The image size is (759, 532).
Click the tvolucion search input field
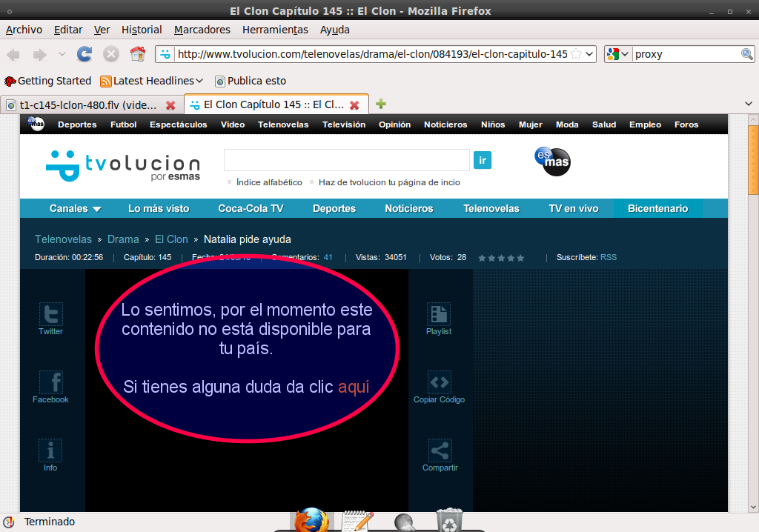point(347,160)
